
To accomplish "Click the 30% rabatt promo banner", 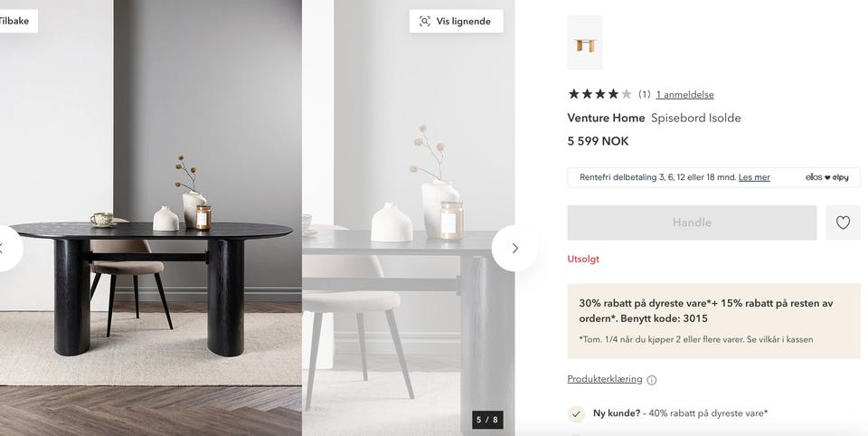I will click(714, 321).
